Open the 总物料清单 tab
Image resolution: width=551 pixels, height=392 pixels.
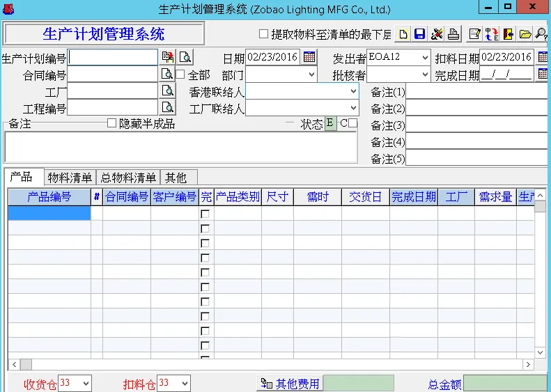pos(129,178)
